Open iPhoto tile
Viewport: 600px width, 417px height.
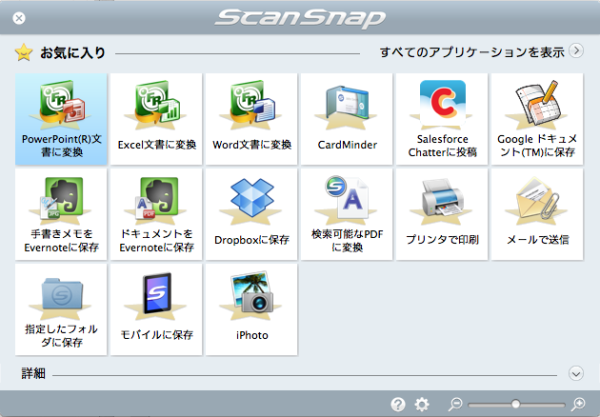(x=251, y=309)
